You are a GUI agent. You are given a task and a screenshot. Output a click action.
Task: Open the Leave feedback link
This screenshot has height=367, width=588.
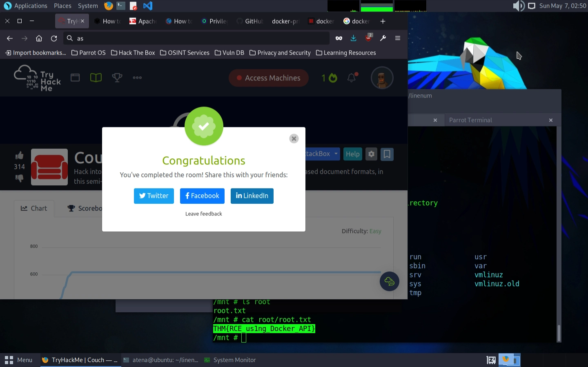tap(203, 214)
